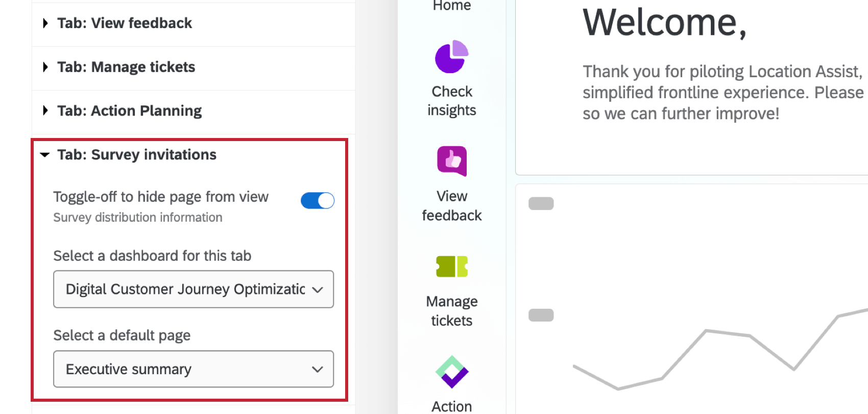Go to the Home navigation item
Screen dimensions: 868x414
pyautogui.click(x=452, y=6)
